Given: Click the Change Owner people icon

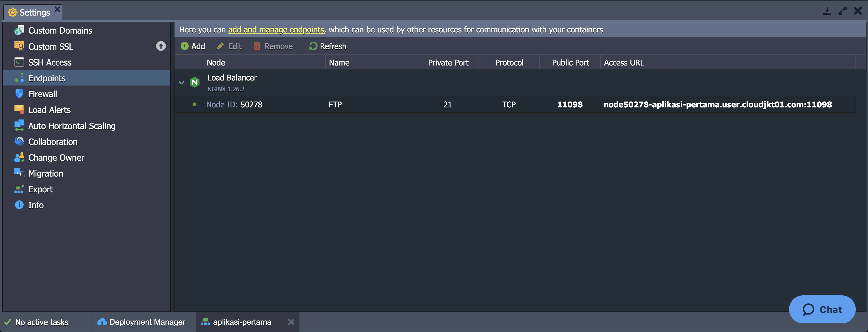Looking at the screenshot, I should click(x=19, y=157).
